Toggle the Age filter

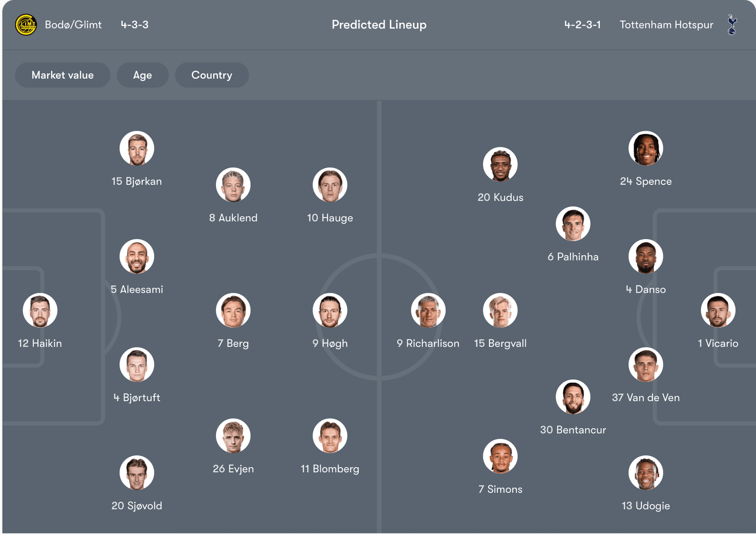142,75
